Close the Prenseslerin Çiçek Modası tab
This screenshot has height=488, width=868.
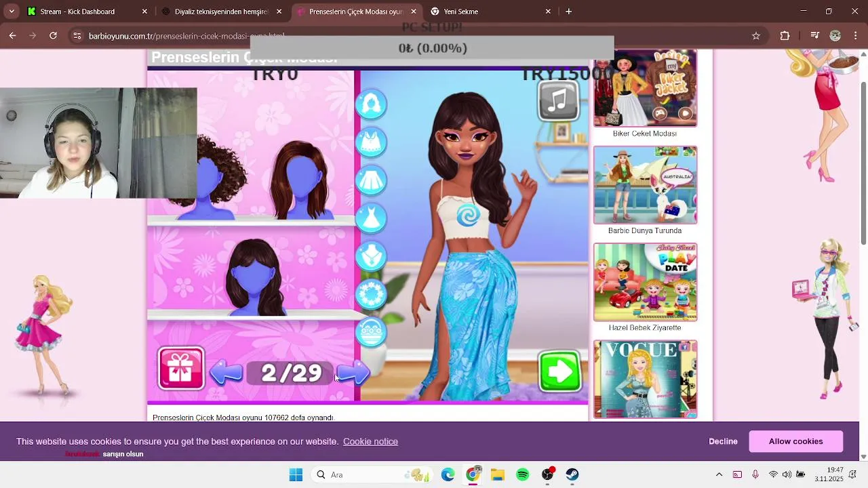pyautogui.click(x=414, y=12)
